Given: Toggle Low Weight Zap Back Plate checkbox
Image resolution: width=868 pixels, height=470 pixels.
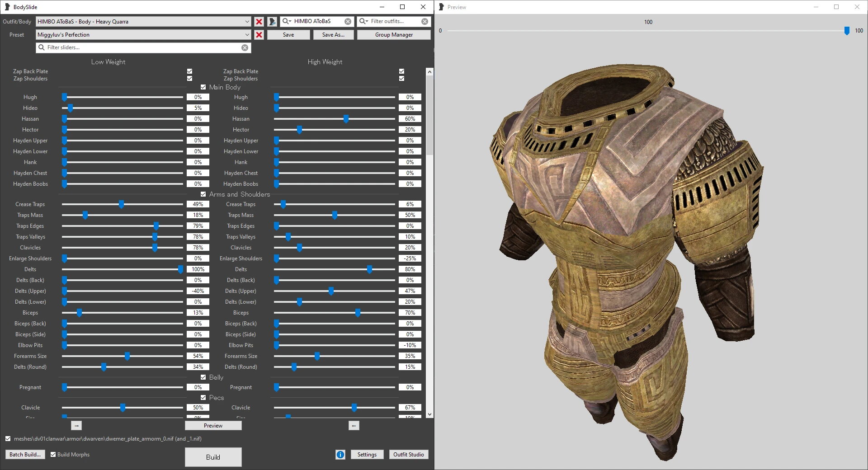Looking at the screenshot, I should (x=190, y=71).
